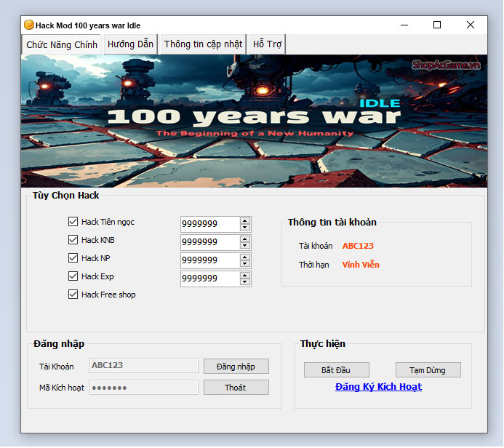The image size is (504, 448).
Task: Select the Hỗ Trợ tab
Action: 267,44
